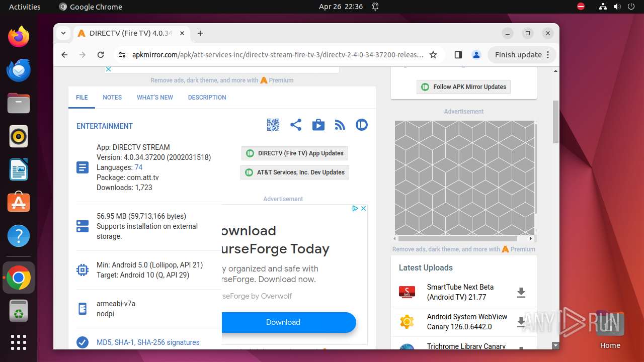This screenshot has height=362, width=644.
Task: Open Trash from the dock
Action: [x=19, y=311]
